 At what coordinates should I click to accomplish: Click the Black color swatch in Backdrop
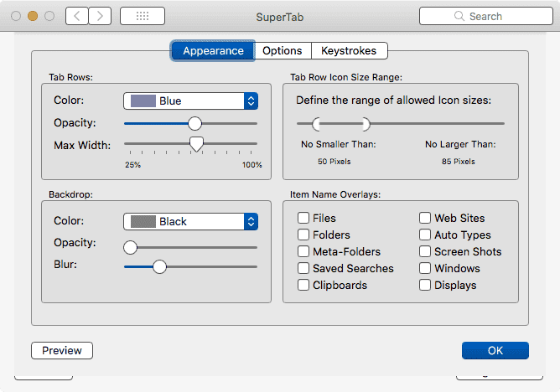click(x=143, y=221)
